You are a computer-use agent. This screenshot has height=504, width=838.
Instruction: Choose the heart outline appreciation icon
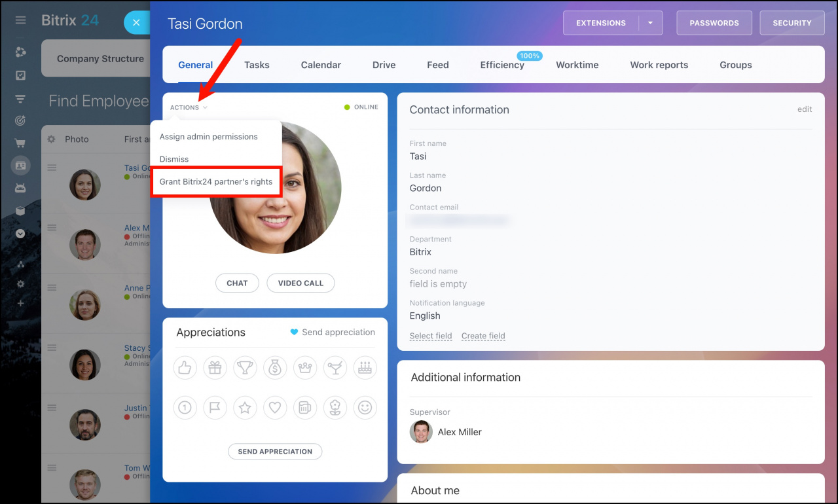pos(275,408)
